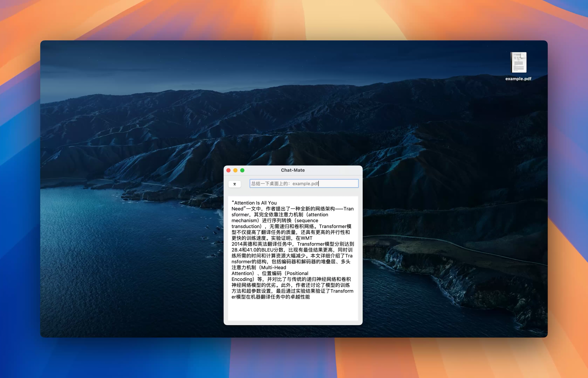The height and width of the screenshot is (378, 588).
Task: Click the word "Encoding" in the response
Action: 242,279
